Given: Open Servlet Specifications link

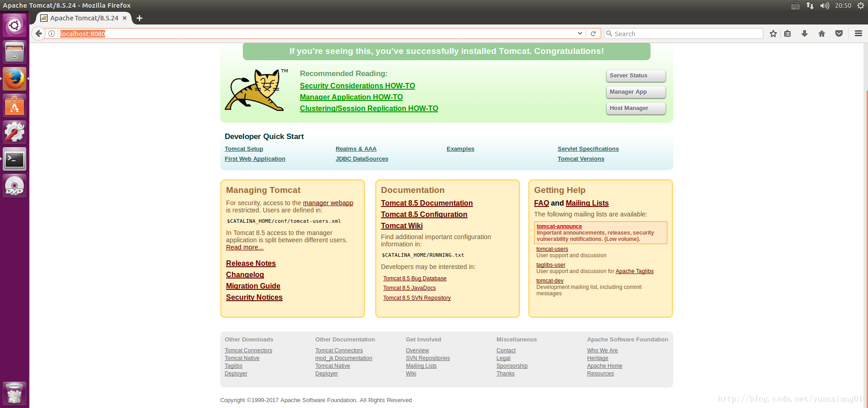Looking at the screenshot, I should point(588,149).
